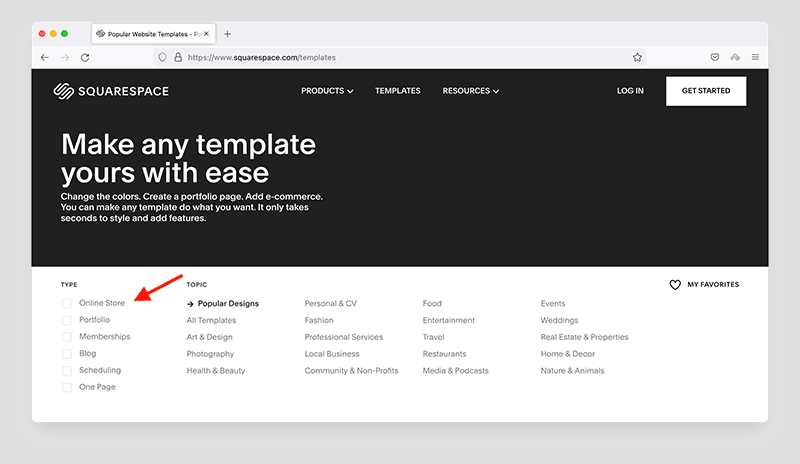Select the Professional Services topic

343,337
